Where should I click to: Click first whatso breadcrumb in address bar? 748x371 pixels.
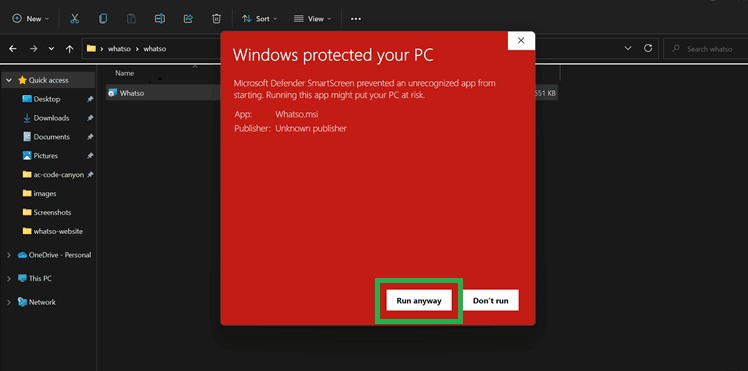(119, 49)
